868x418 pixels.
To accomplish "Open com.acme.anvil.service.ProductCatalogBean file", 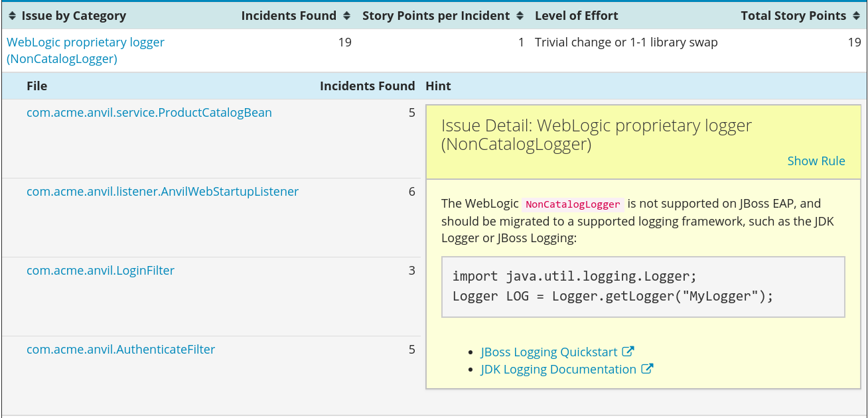I will (x=149, y=113).
